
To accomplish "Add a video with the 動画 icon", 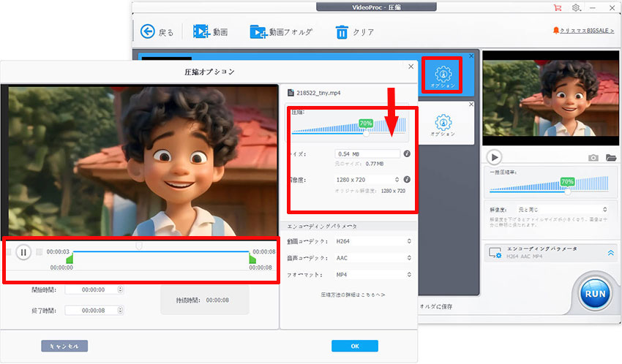I will tap(201, 31).
